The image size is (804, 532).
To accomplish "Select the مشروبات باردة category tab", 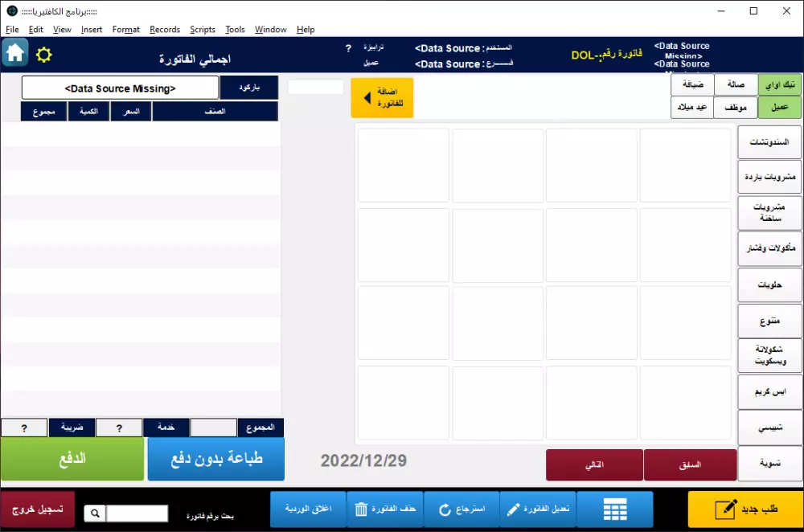I will [769, 177].
